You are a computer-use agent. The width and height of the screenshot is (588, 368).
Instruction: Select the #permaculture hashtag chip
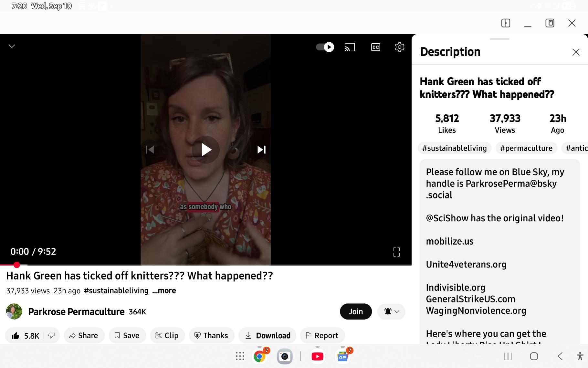(x=526, y=148)
